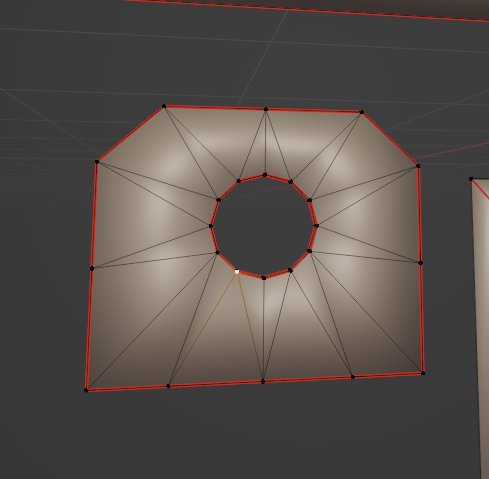Screen dimensions: 489x479
Task: Select the top-left corner vertex of the outer boundary
Action: (164, 106)
